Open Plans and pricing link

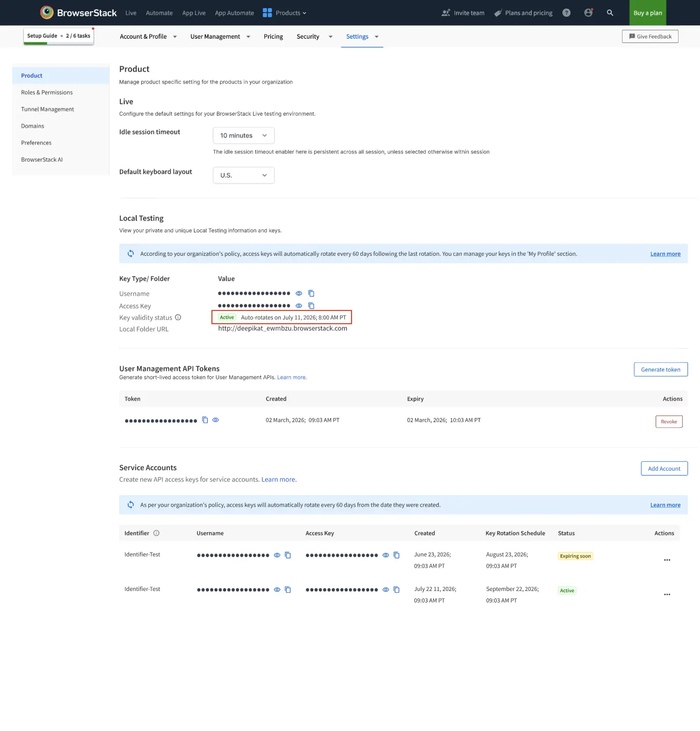[x=523, y=13]
